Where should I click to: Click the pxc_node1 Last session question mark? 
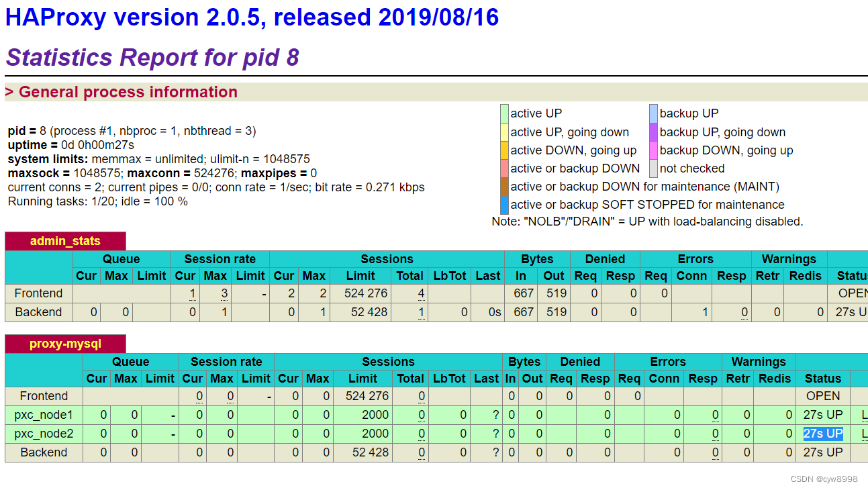point(495,415)
